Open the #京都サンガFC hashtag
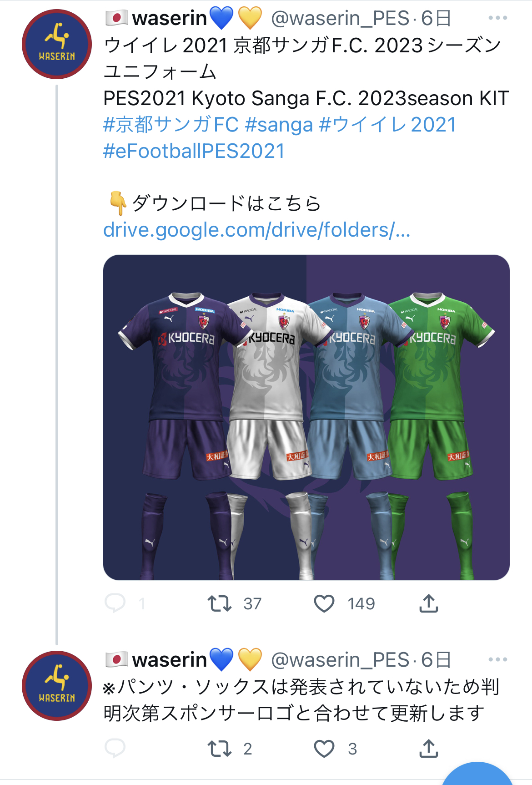The width and height of the screenshot is (532, 785). (x=171, y=125)
